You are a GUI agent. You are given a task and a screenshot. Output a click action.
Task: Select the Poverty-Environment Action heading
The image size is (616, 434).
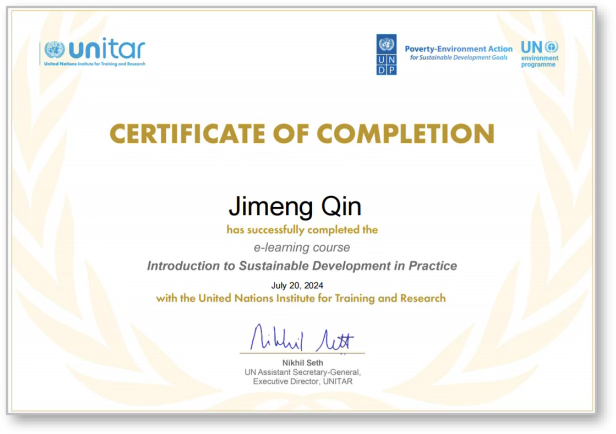[x=458, y=48]
